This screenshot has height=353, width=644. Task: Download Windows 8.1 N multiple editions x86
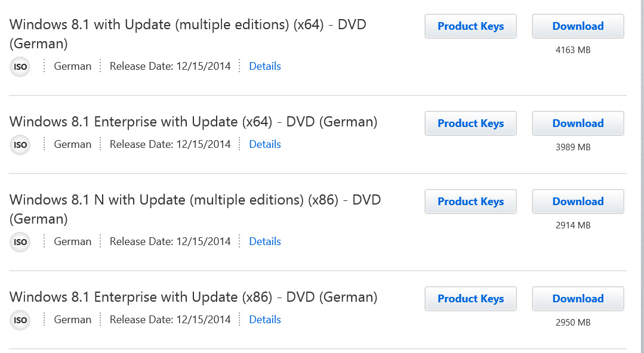578,202
